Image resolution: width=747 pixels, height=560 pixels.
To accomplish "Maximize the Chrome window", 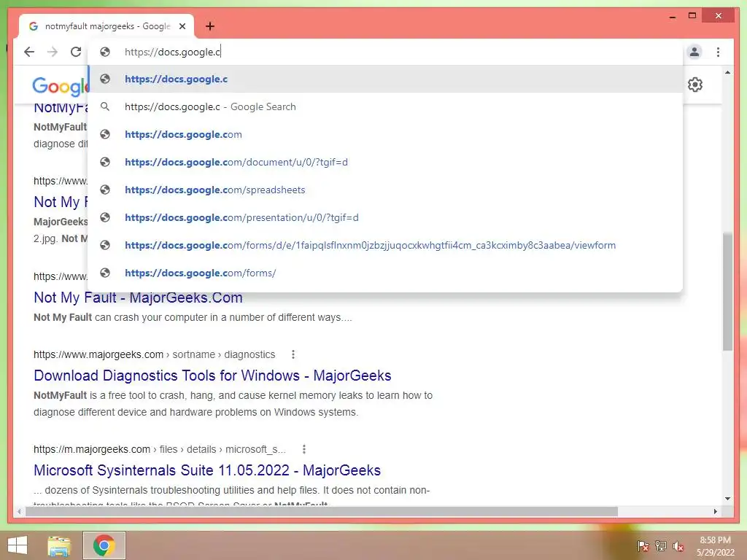I will 692,16.
